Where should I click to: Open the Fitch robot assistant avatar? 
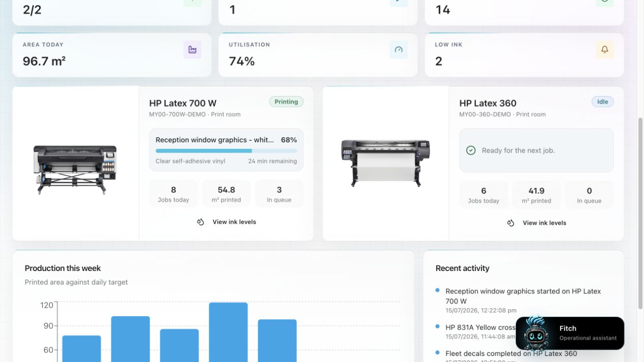pyautogui.click(x=537, y=334)
